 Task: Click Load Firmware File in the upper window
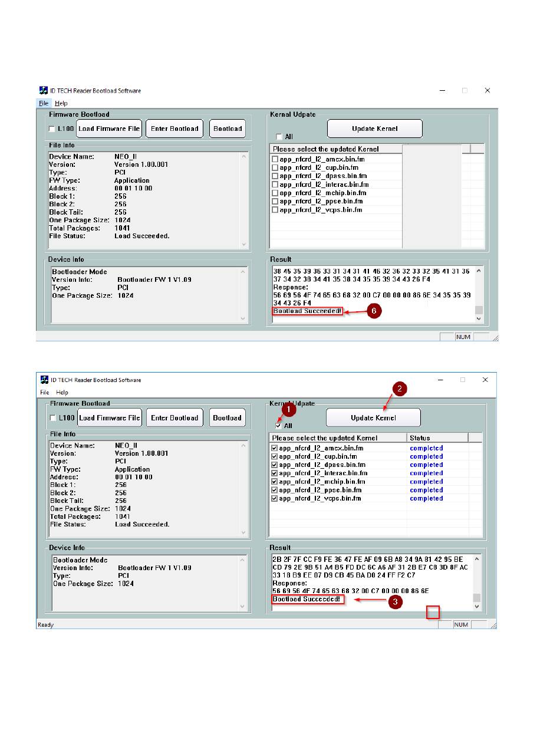[x=109, y=129]
